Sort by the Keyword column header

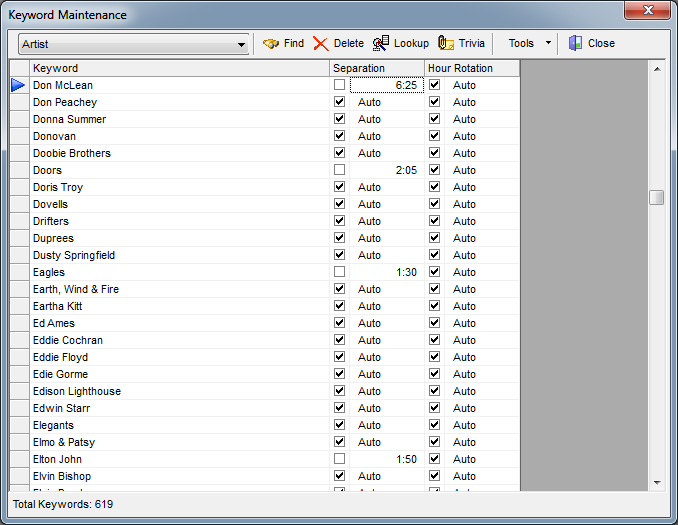click(x=180, y=68)
